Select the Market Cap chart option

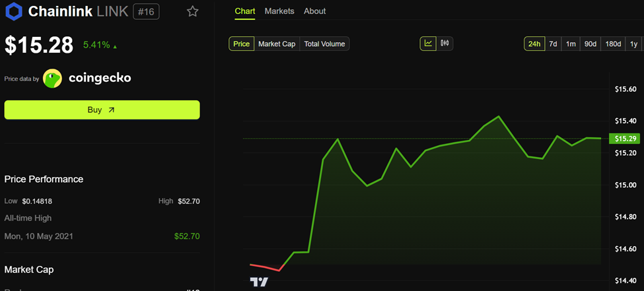[x=277, y=44]
